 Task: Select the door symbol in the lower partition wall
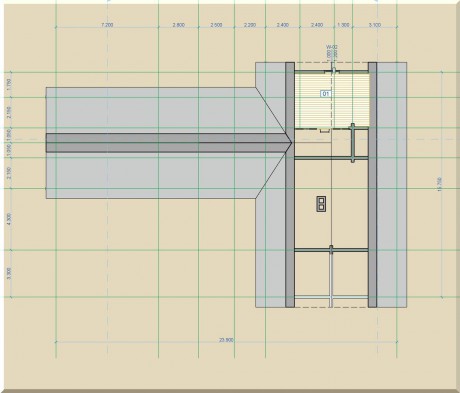point(331,249)
